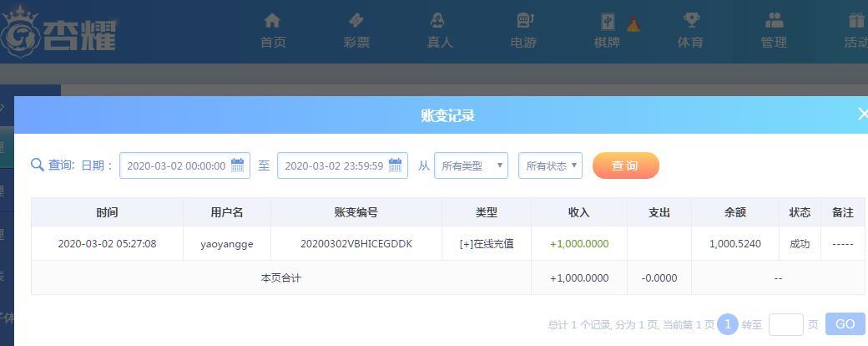Click record number 20200302VBHICEGDDK
Image resolution: width=868 pixels, height=346 pixels.
tap(356, 243)
